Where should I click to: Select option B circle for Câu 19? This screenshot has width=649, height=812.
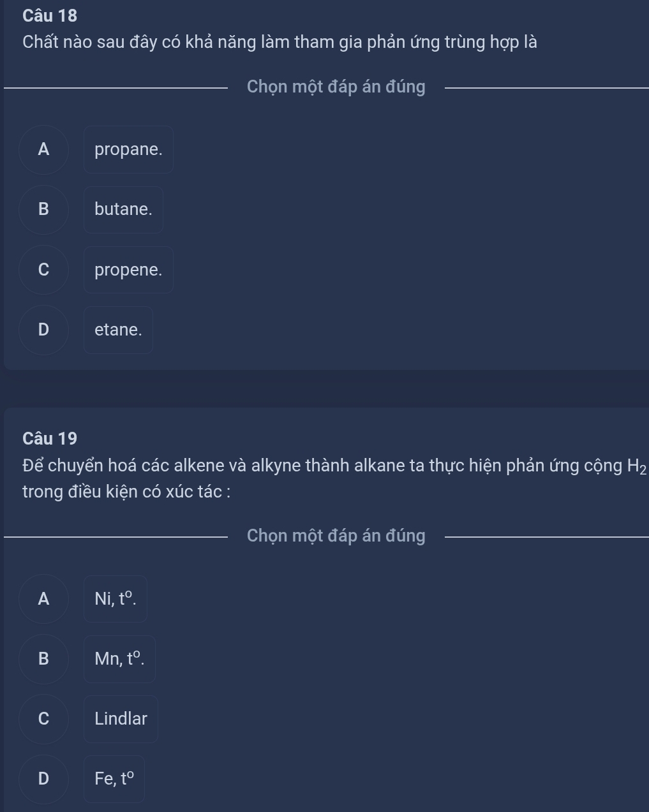click(43, 659)
